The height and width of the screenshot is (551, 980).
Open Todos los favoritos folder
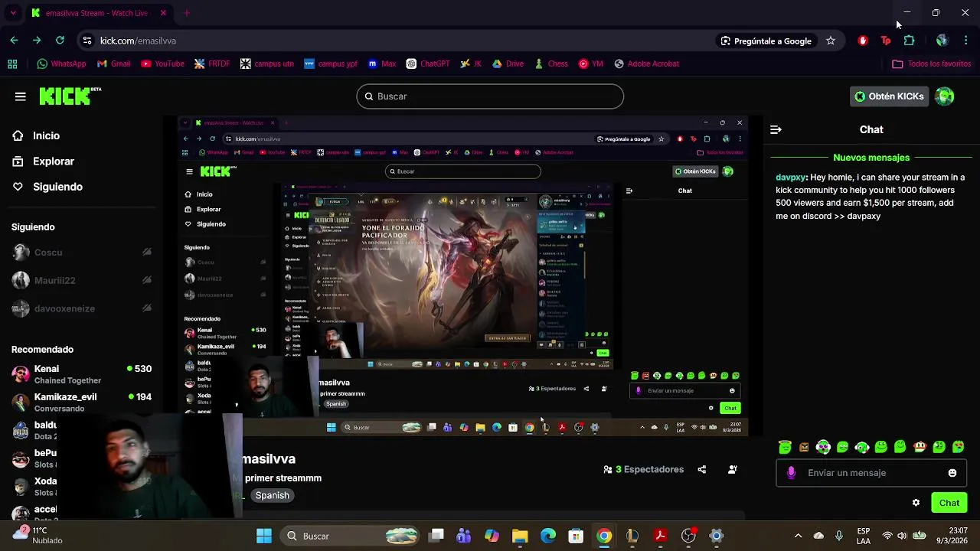[x=932, y=64]
